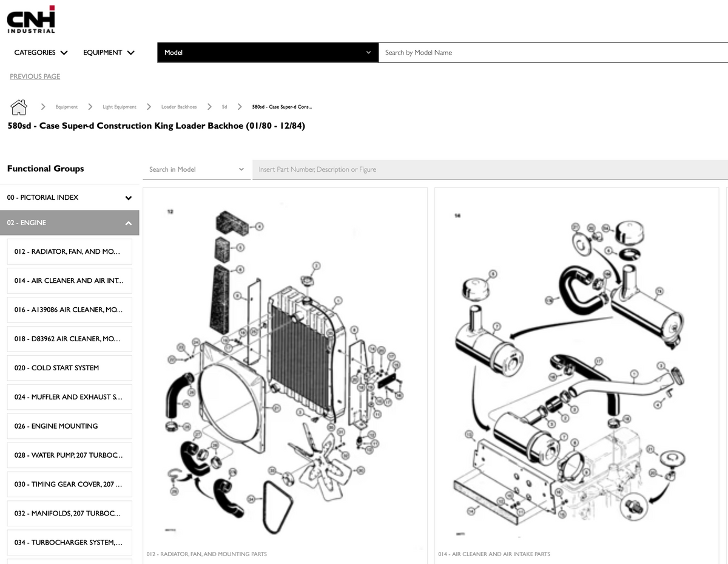The height and width of the screenshot is (564, 728).
Task: Expand the 00 - PICTORIAL INDEX group
Action: click(70, 197)
